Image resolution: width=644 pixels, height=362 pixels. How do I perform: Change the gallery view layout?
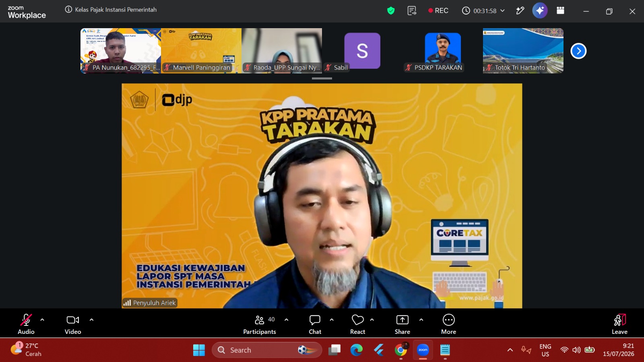(560, 10)
